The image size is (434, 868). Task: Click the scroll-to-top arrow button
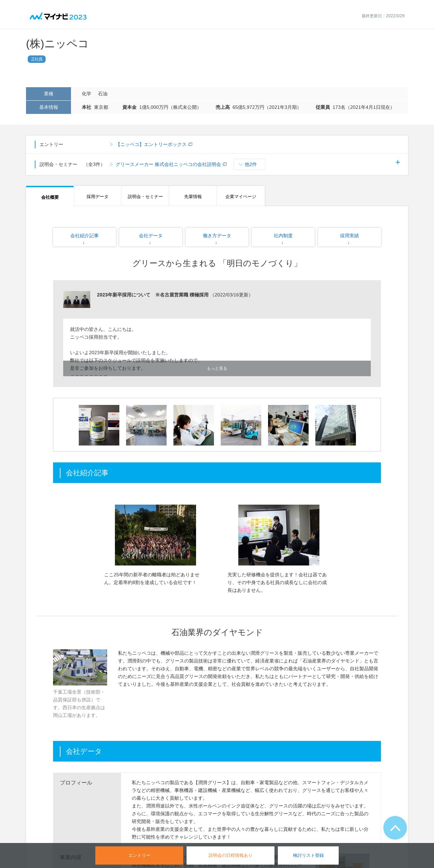pos(395,828)
